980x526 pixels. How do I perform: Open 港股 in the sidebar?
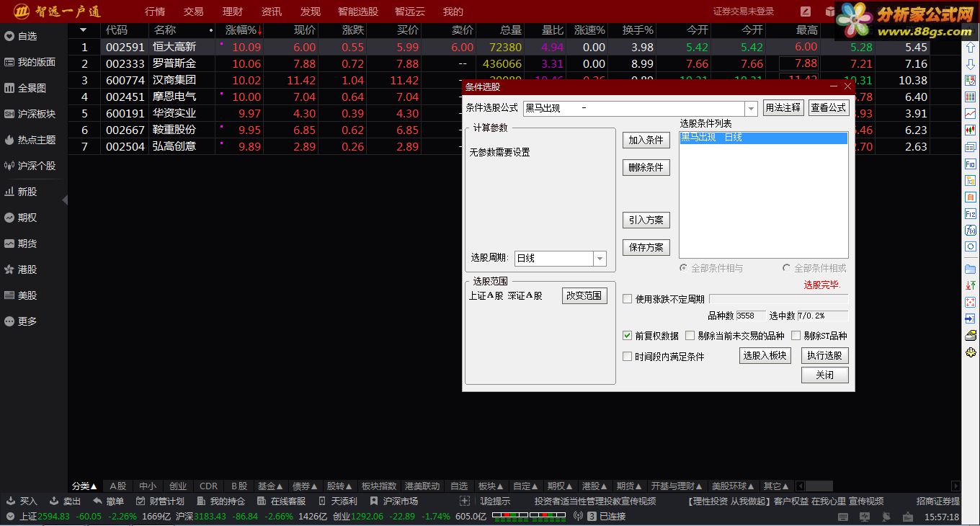[21, 269]
